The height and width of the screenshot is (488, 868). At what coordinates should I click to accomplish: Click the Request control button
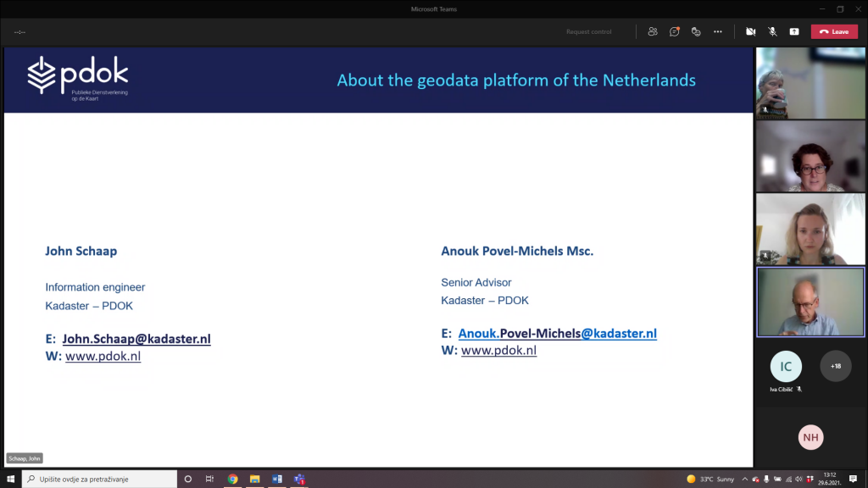coord(588,31)
